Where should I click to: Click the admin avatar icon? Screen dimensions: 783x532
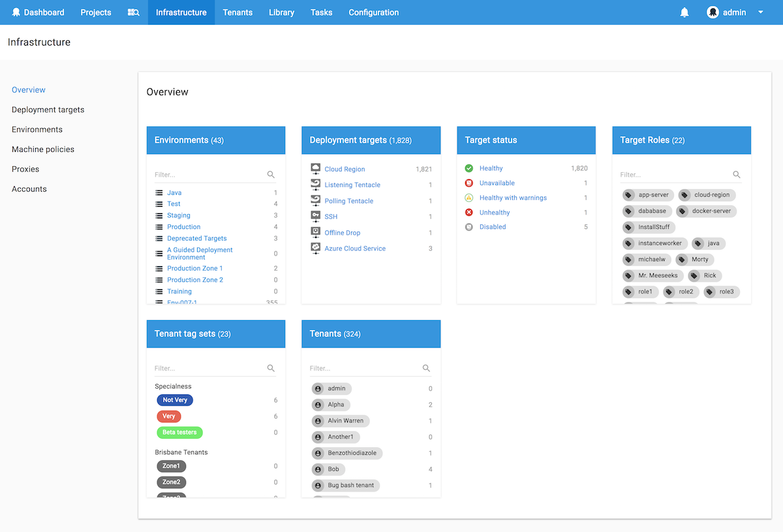[713, 12]
